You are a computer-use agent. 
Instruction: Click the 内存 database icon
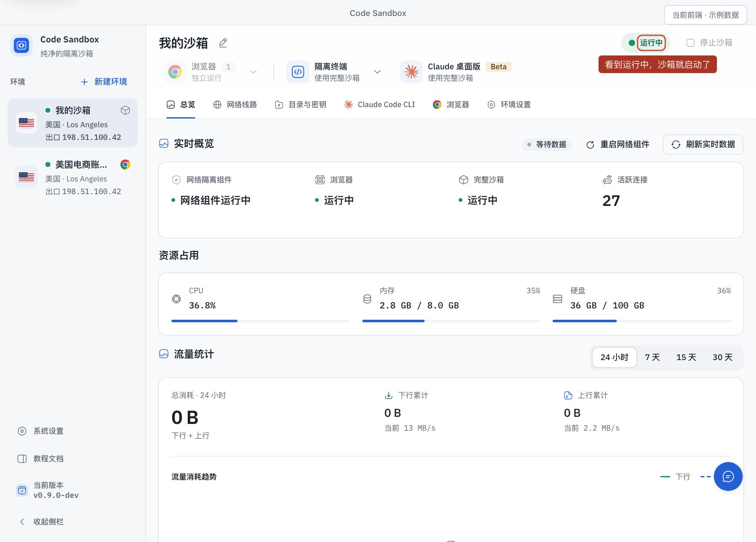tap(367, 299)
